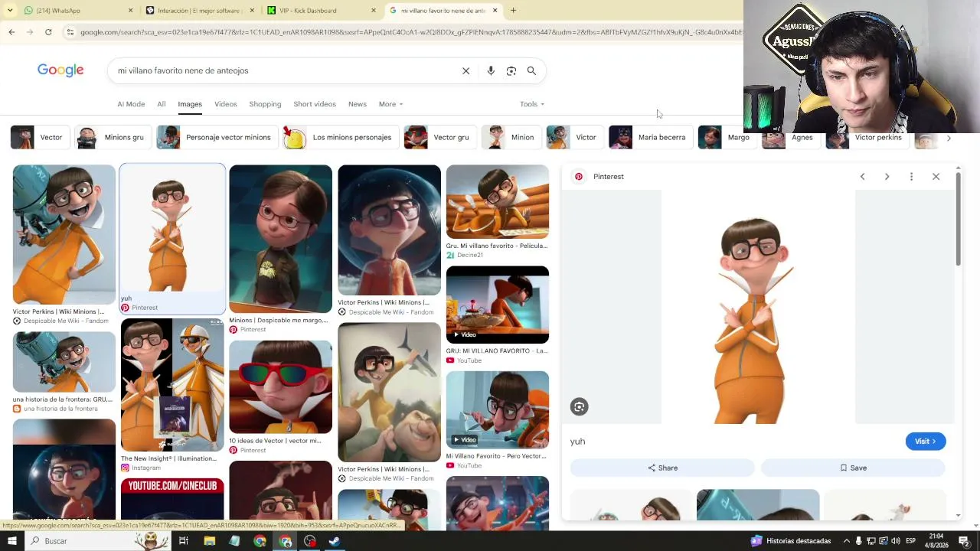Image resolution: width=980 pixels, height=551 pixels.
Task: Show previous image in preview panel
Action: [x=862, y=177]
